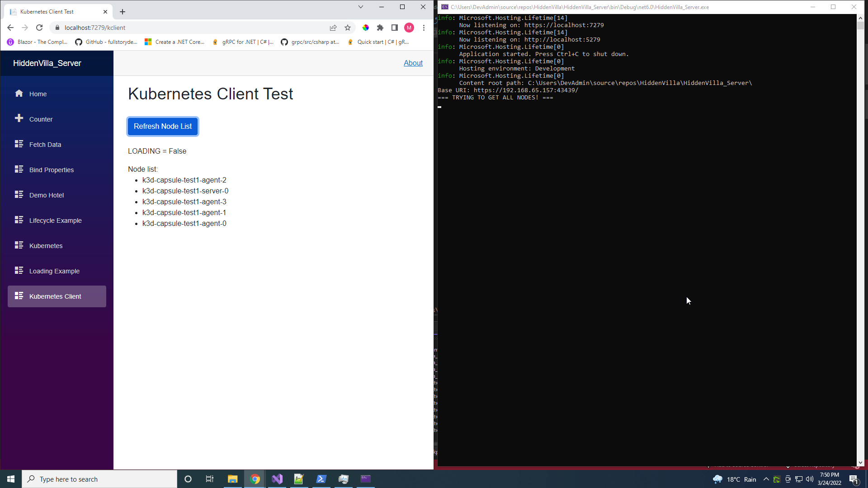Click the Lifecycle Example sidebar icon
Image resolution: width=868 pixels, height=488 pixels.
click(19, 221)
